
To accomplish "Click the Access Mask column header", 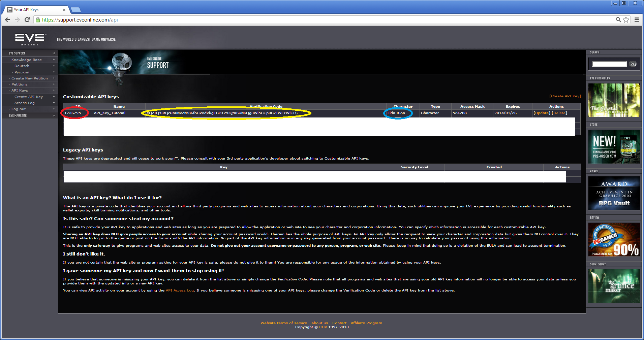I will (472, 106).
